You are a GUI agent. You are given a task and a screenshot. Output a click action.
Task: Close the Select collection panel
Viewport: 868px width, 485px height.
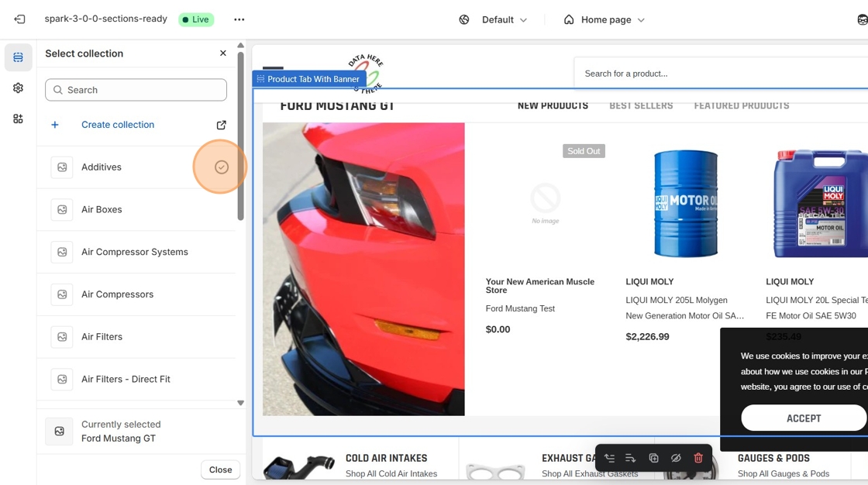coord(223,53)
